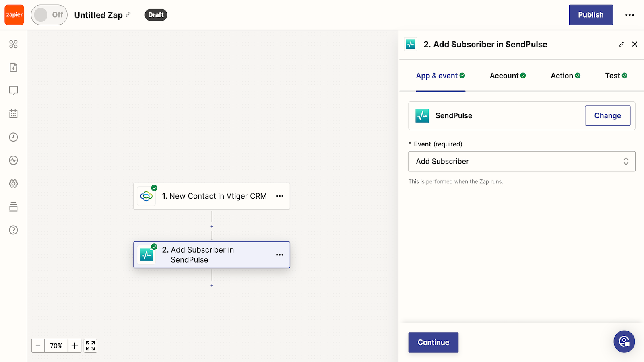Edit step title with the panel pencil icon
Screen dimensions: 644x362
621,44
